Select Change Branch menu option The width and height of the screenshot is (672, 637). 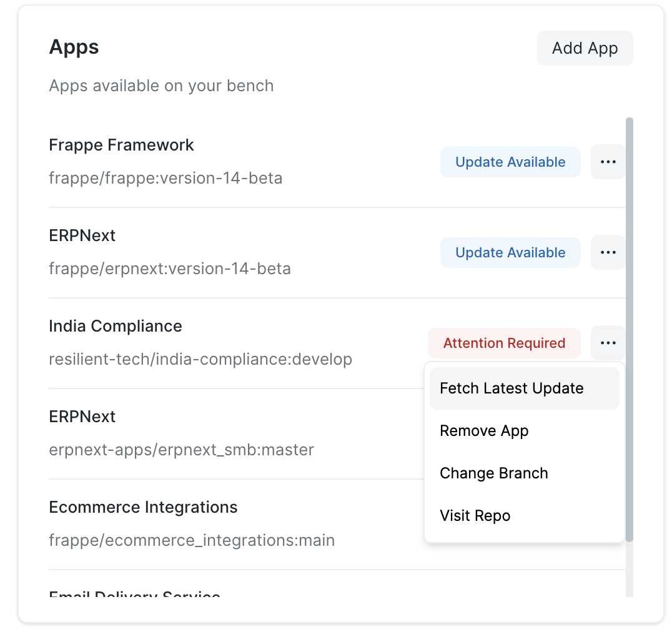pyautogui.click(x=493, y=473)
